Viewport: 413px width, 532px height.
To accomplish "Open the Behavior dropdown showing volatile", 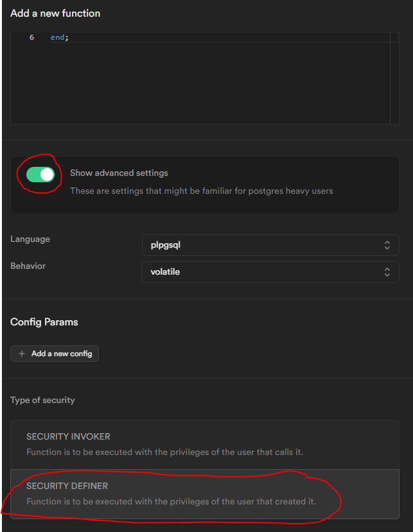I will [270, 272].
